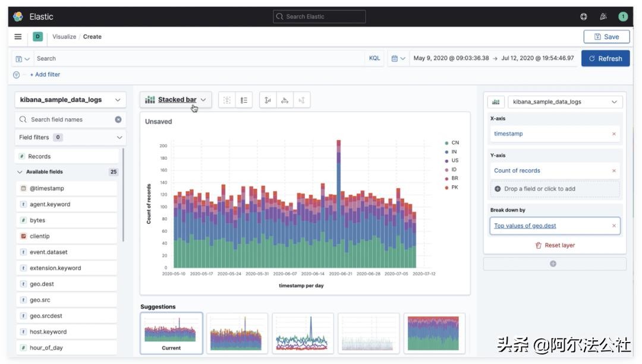Image resolution: width=642 pixels, height=364 pixels.
Task: Click Reset layer
Action: pyautogui.click(x=555, y=245)
